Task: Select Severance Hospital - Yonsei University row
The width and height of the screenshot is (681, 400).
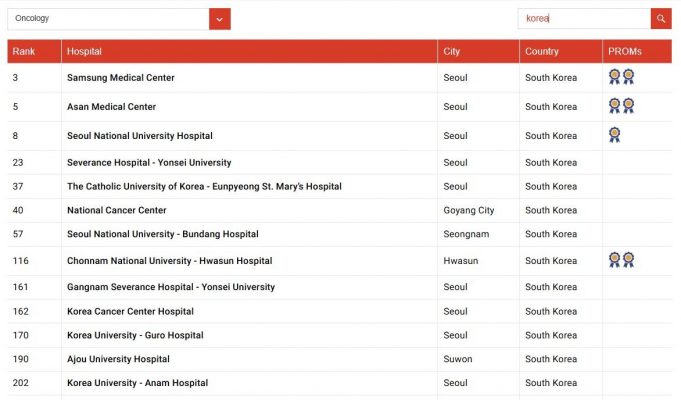Action: [148, 163]
